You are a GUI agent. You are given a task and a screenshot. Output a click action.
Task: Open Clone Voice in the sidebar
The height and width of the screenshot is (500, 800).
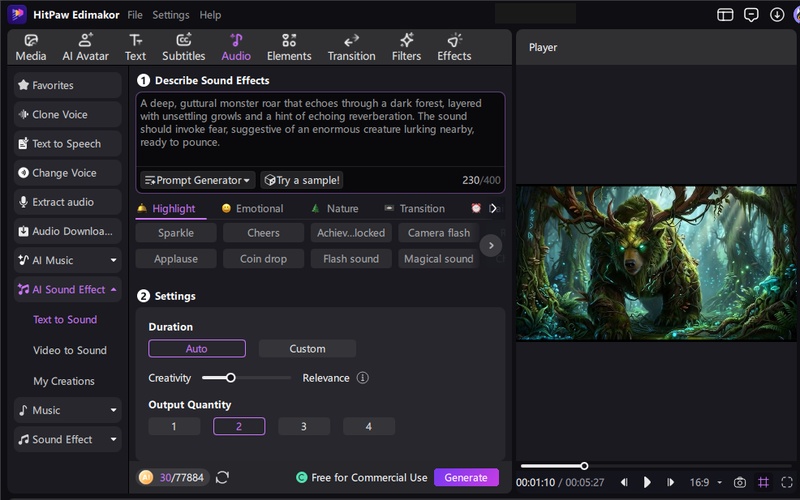[67, 114]
